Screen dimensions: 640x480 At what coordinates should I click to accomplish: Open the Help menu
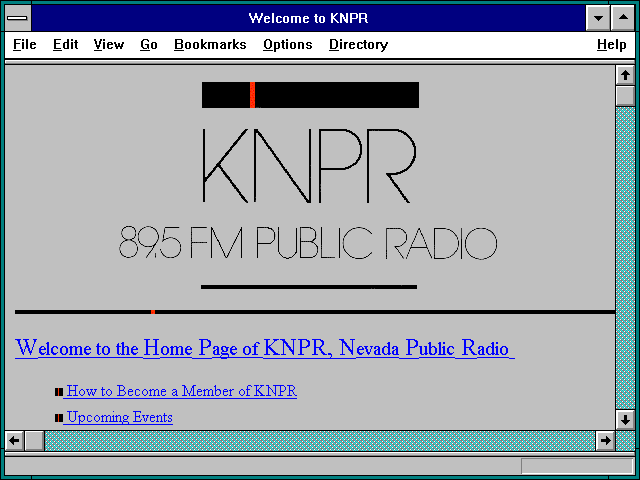point(611,44)
